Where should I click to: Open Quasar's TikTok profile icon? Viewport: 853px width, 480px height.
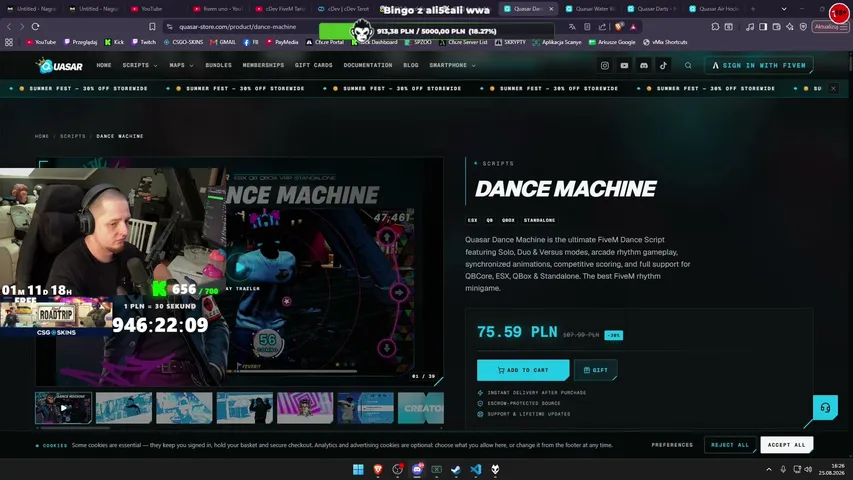(x=663, y=65)
